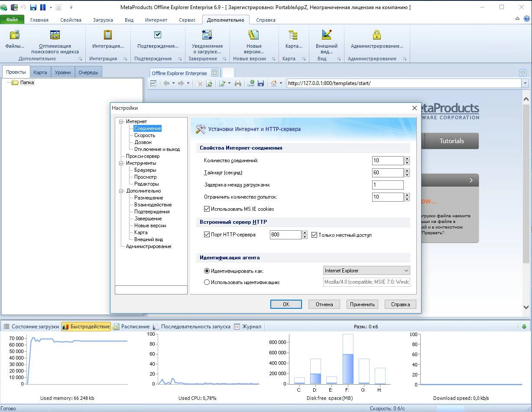Click the browser stop X icon
Image resolution: width=532 pixels, height=412 pixels.
200,84
